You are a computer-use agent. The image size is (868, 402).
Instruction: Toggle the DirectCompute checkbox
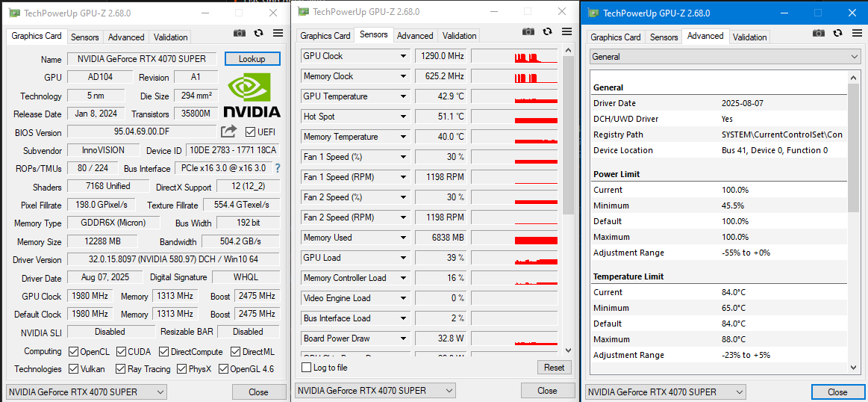pos(163,351)
